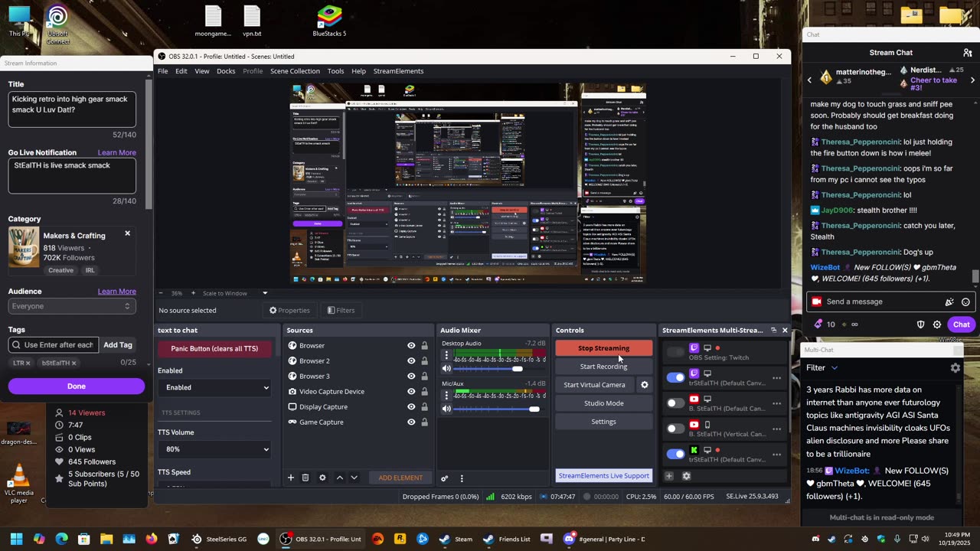
Task: Open options for B. StEalTH Vertical Canvas
Action: pos(776,429)
